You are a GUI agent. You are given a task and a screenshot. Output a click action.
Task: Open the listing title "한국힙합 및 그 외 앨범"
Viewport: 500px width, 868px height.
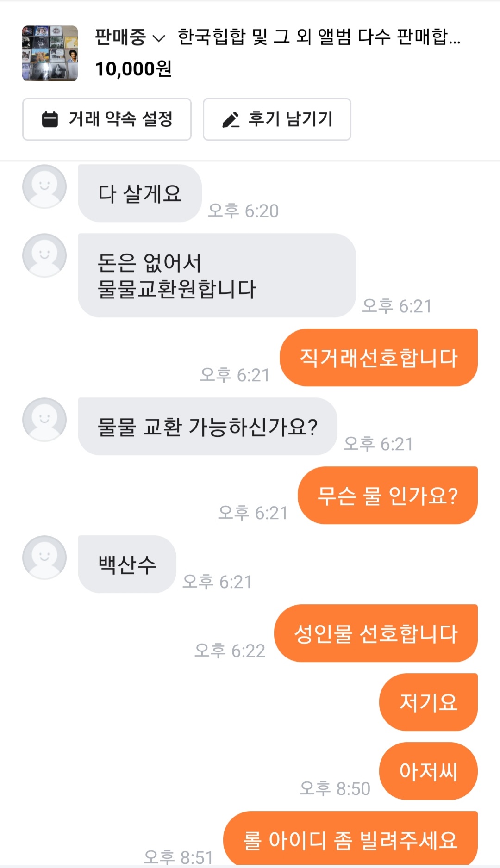[x=319, y=37]
